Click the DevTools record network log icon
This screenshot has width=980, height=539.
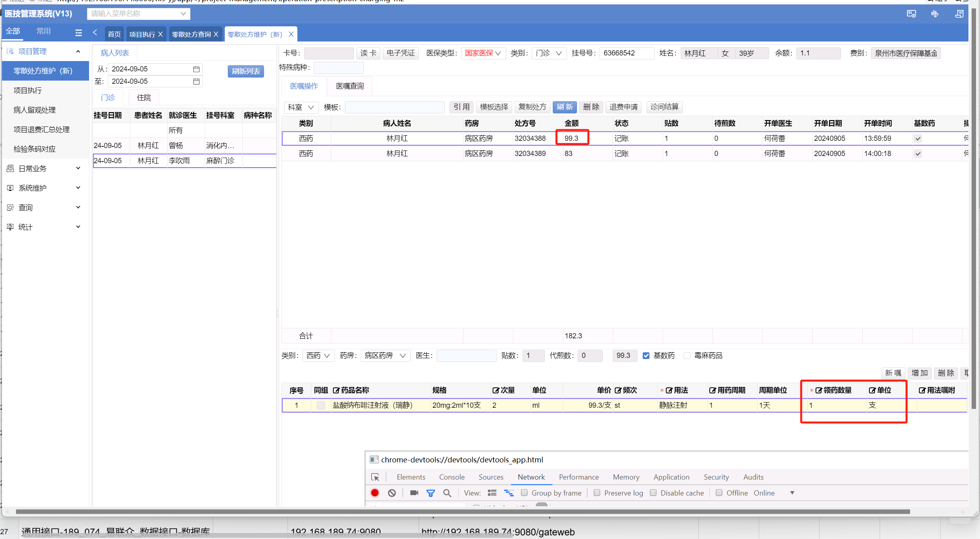pos(375,493)
